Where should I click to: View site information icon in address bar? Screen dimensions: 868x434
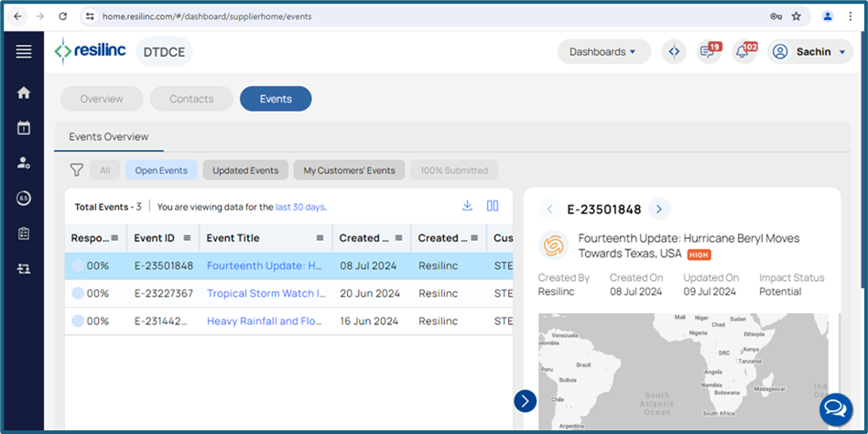tap(90, 16)
